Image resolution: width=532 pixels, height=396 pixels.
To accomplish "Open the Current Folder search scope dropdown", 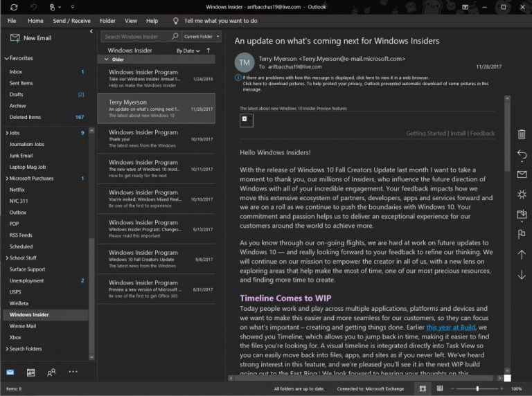I will tap(202, 36).
